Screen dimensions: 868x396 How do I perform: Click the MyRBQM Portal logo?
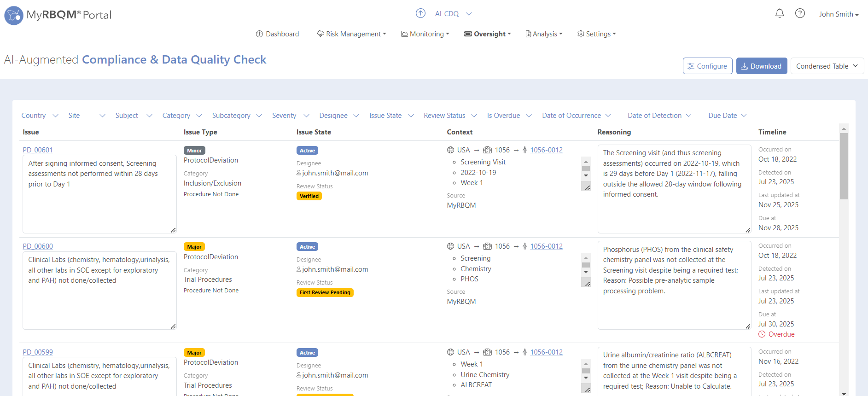click(58, 15)
